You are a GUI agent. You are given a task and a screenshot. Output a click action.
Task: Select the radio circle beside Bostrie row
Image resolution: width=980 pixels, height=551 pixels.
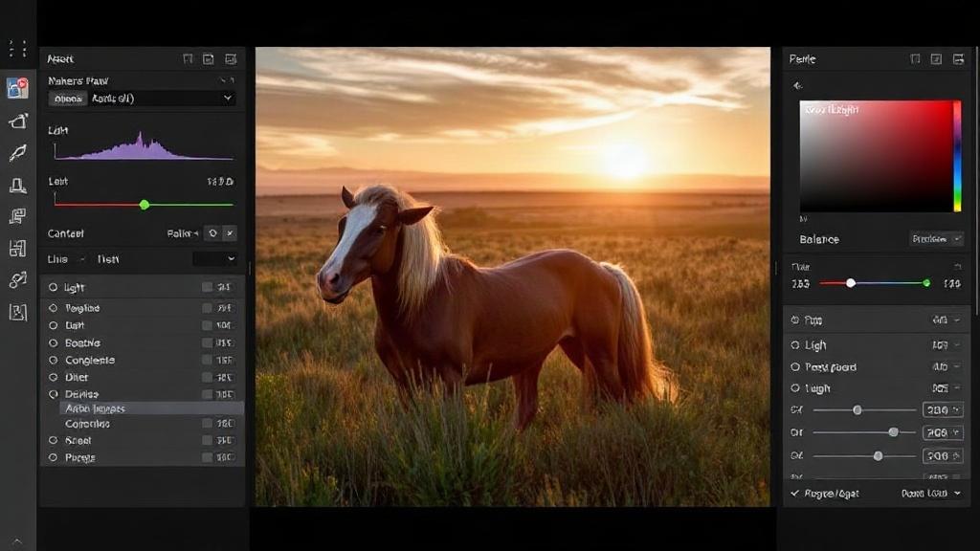(54, 343)
